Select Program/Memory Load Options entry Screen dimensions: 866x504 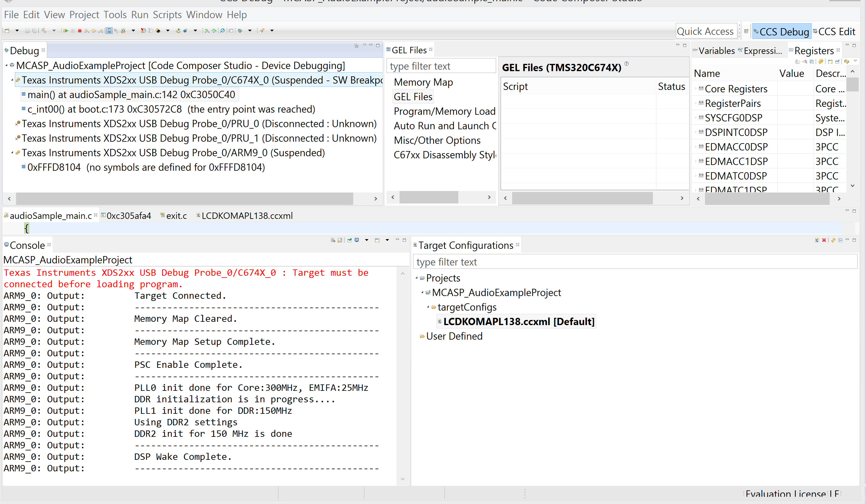[444, 111]
